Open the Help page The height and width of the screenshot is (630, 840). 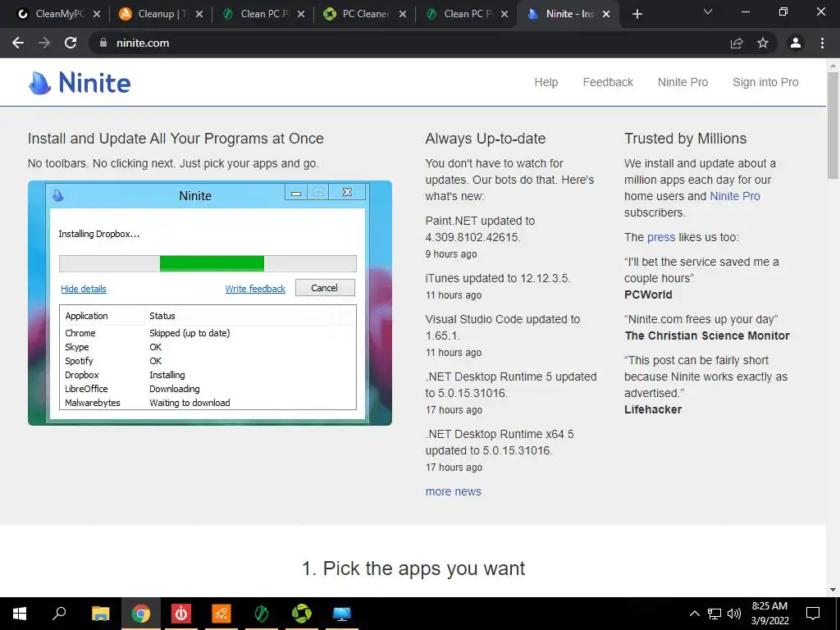(546, 82)
